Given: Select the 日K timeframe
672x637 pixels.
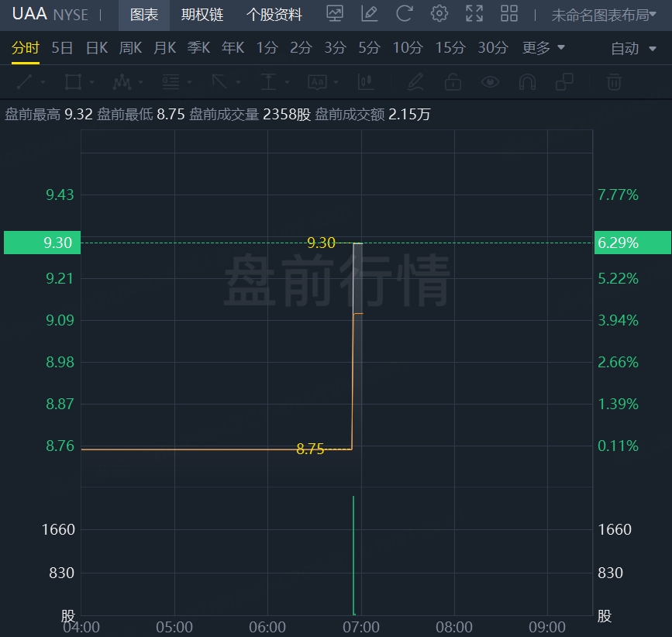Looking at the screenshot, I should coord(97,47).
